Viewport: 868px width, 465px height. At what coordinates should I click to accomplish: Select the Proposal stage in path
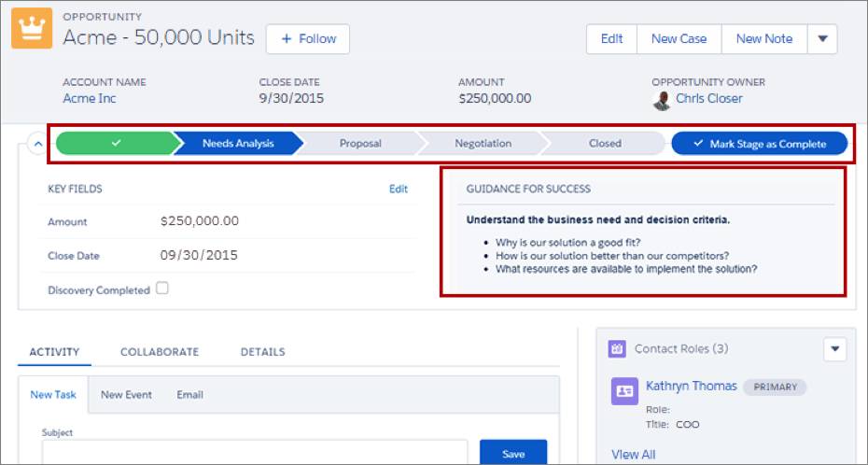pos(360,144)
